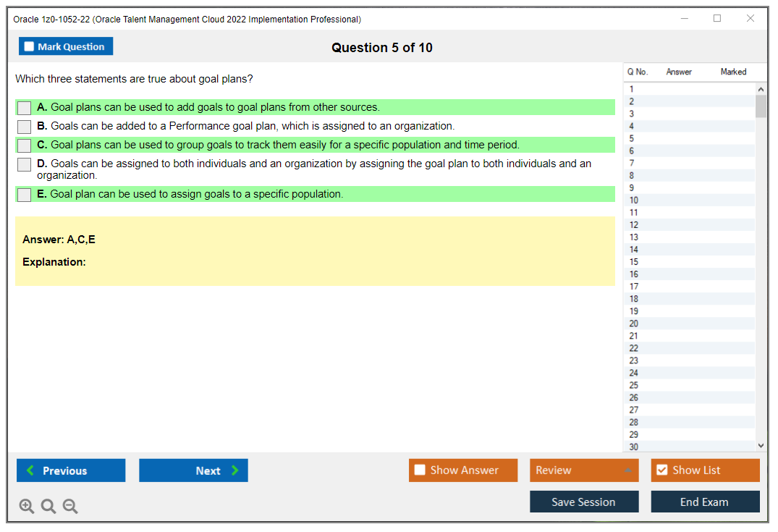Screen dimensions: 778x532
Task: Click the Marked column header
Action: [x=733, y=72]
